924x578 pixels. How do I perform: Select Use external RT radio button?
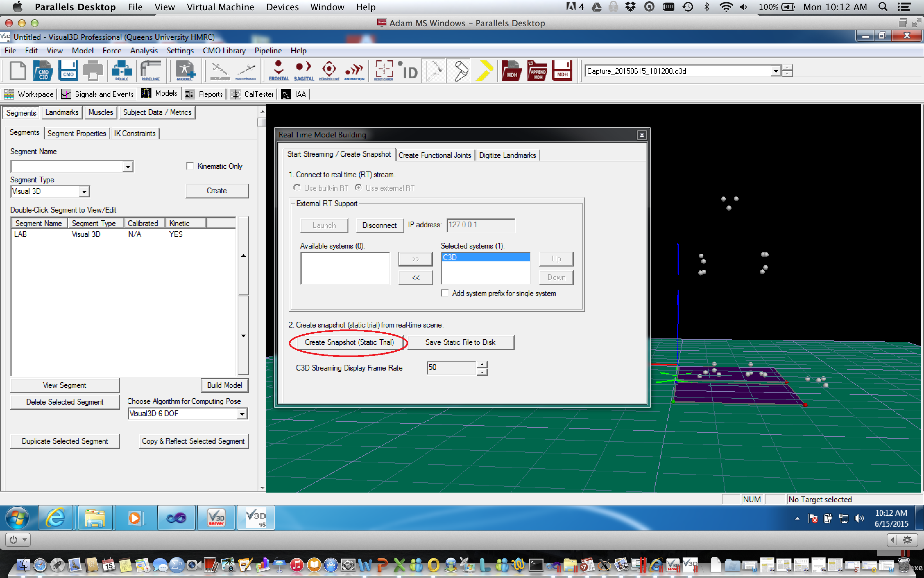[358, 188]
